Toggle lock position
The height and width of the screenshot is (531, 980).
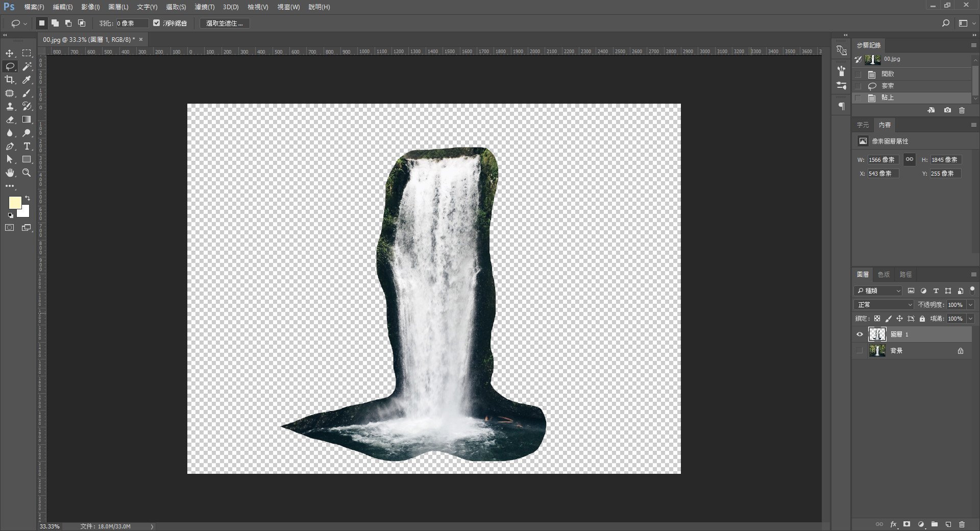899,319
